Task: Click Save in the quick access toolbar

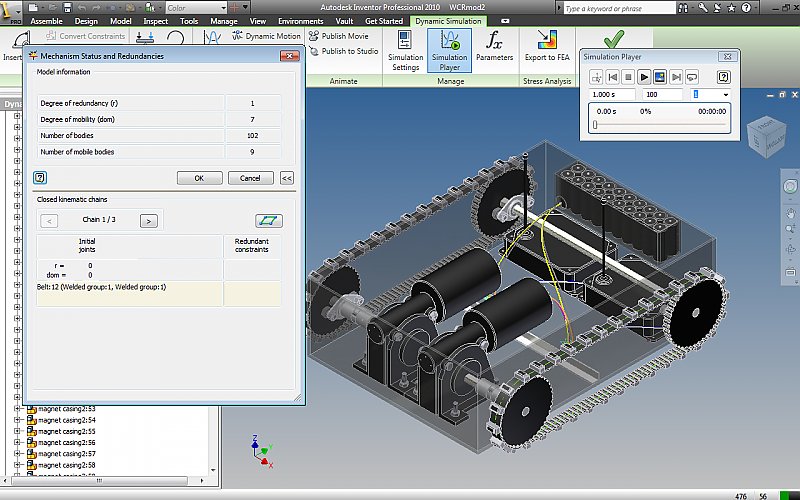Action: click(x=67, y=8)
